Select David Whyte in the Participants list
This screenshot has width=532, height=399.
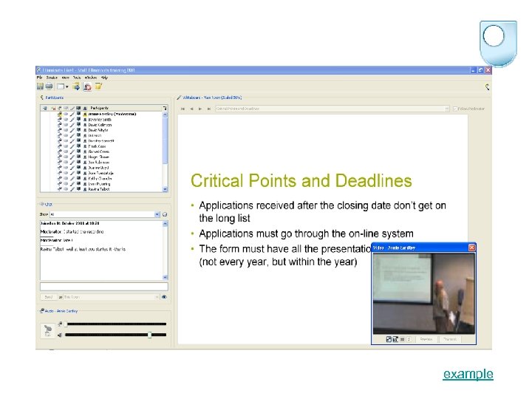click(x=98, y=130)
